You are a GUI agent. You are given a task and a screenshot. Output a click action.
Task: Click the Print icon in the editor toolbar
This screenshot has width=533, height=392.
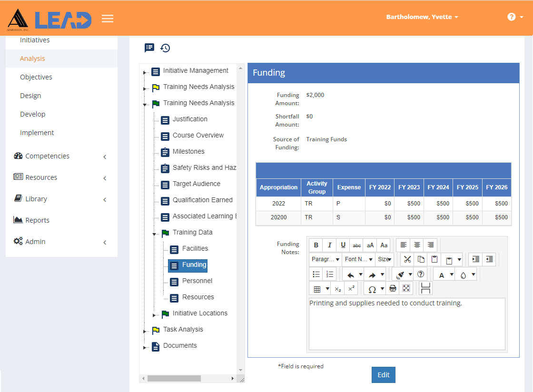coord(393,289)
